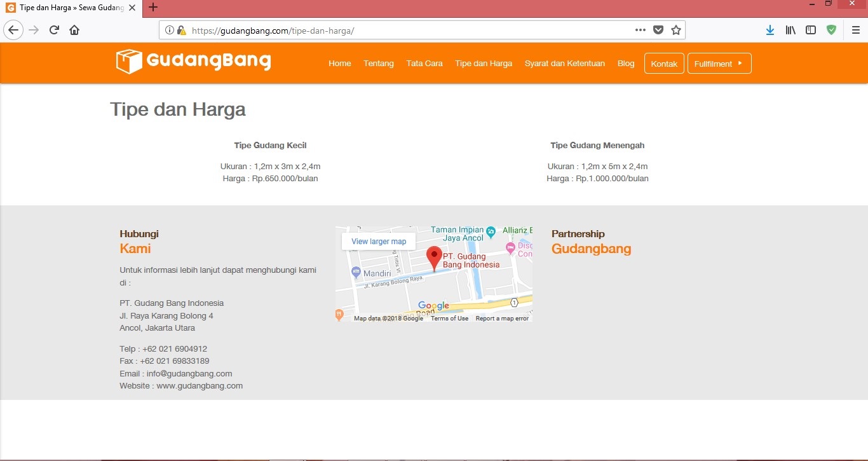Open site information icon in address bar
The width and height of the screenshot is (868, 461).
coord(170,30)
